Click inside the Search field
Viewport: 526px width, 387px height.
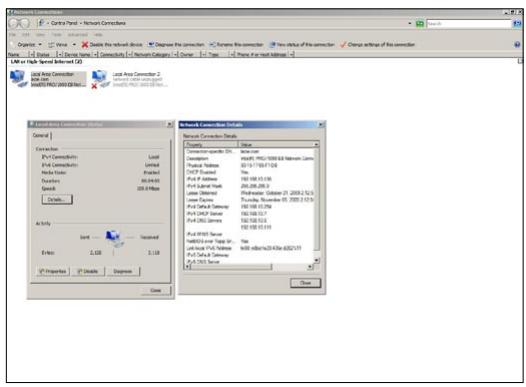click(x=468, y=23)
